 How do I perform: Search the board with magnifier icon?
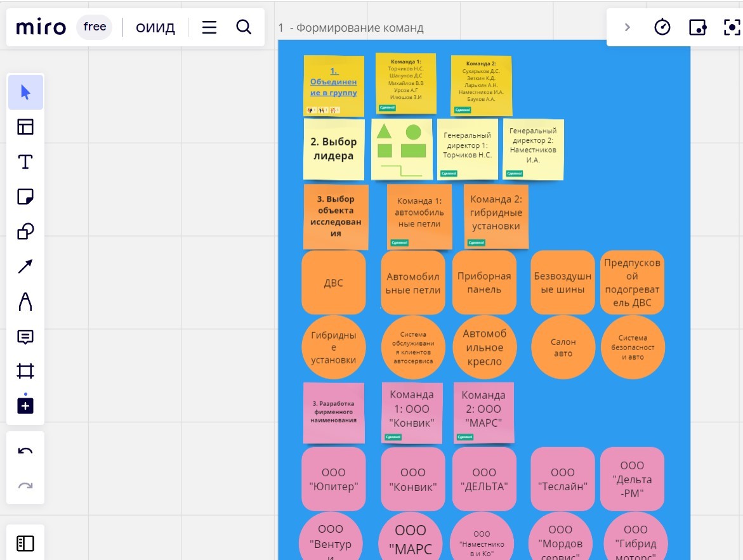(x=244, y=27)
